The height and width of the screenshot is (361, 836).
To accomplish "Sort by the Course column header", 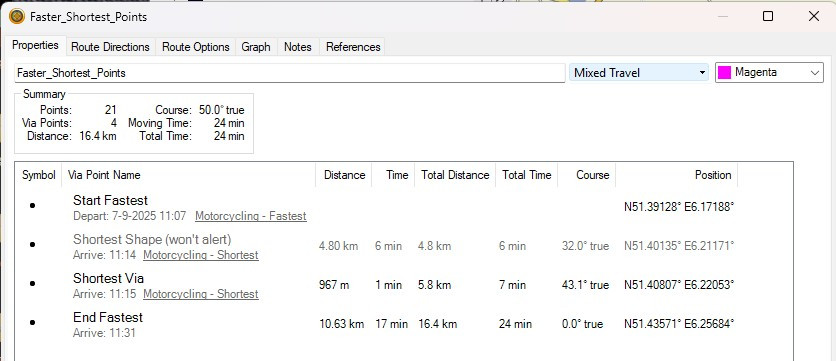I will pyautogui.click(x=587, y=175).
